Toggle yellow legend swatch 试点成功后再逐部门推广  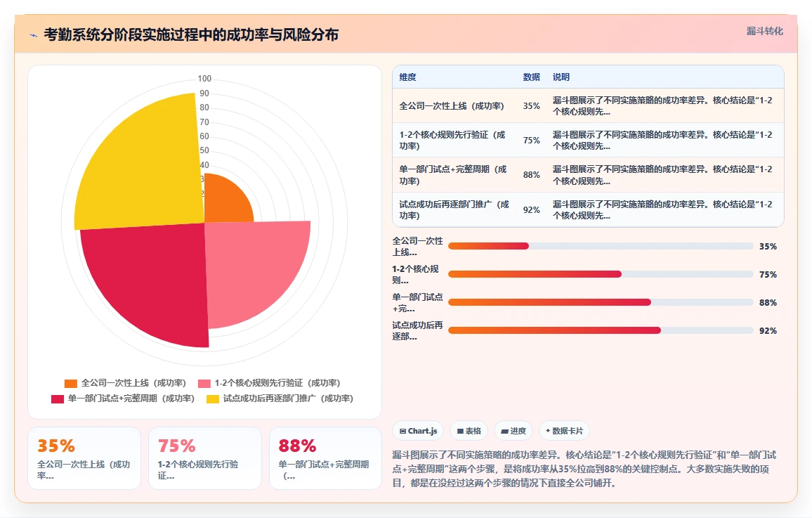[213, 399]
